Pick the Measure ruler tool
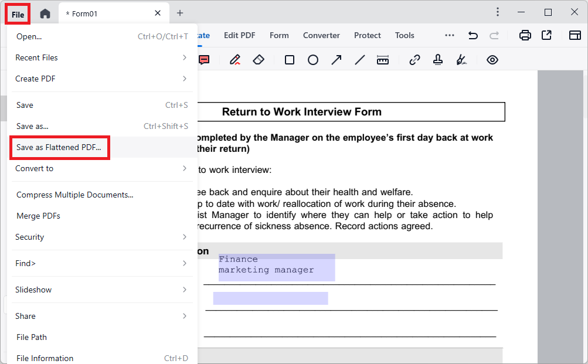This screenshot has height=364, width=588. tap(383, 60)
